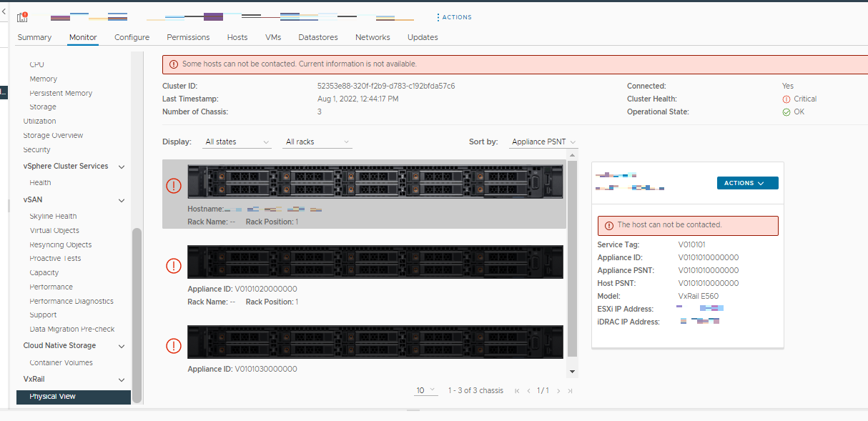
Task: Click the OK operational state icon
Action: 786,112
